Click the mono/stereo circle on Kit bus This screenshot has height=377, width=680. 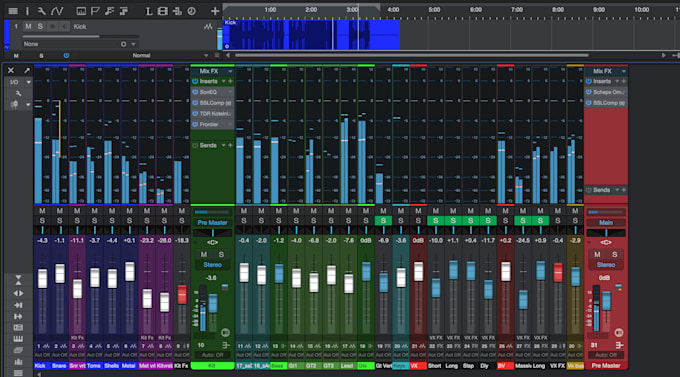tap(225, 332)
